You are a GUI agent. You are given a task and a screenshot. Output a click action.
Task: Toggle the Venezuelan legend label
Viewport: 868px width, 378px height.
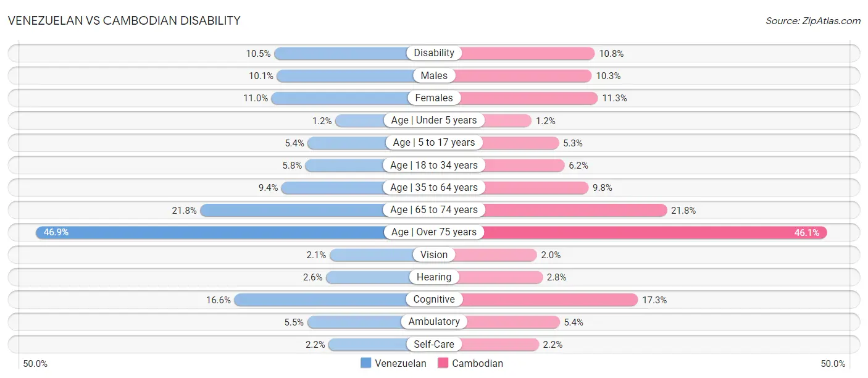coord(401,363)
